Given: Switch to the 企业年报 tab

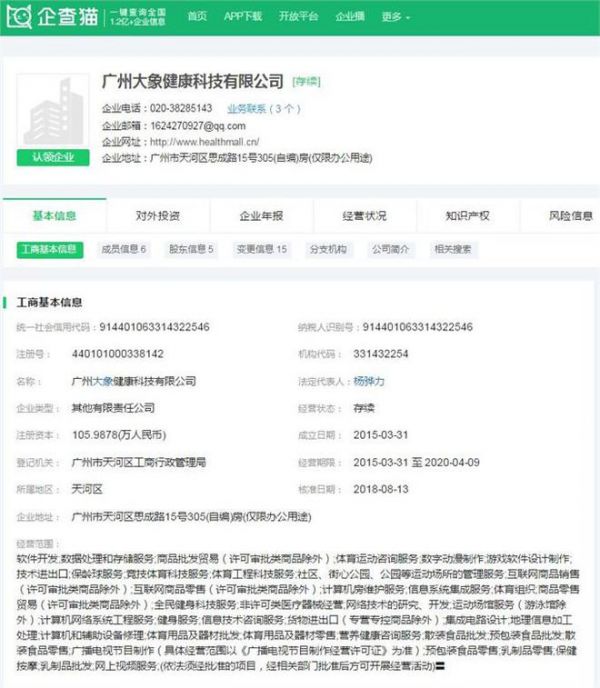Looking at the screenshot, I should [261, 215].
